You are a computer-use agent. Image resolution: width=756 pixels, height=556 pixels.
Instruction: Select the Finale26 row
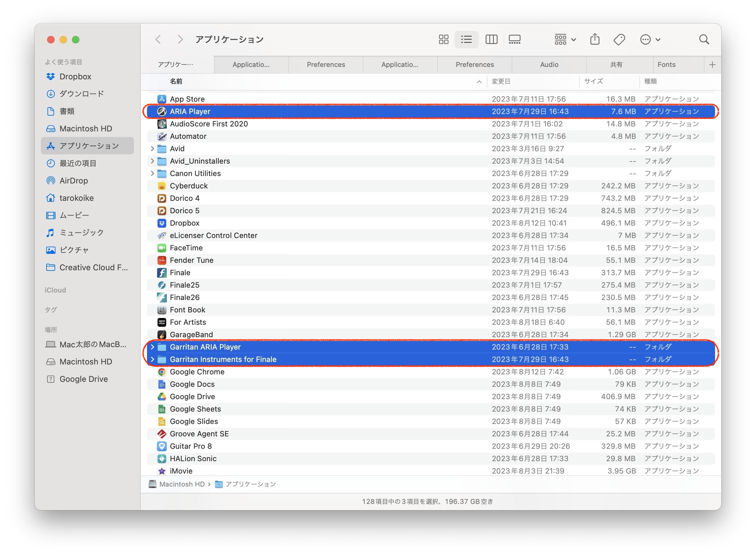point(431,298)
